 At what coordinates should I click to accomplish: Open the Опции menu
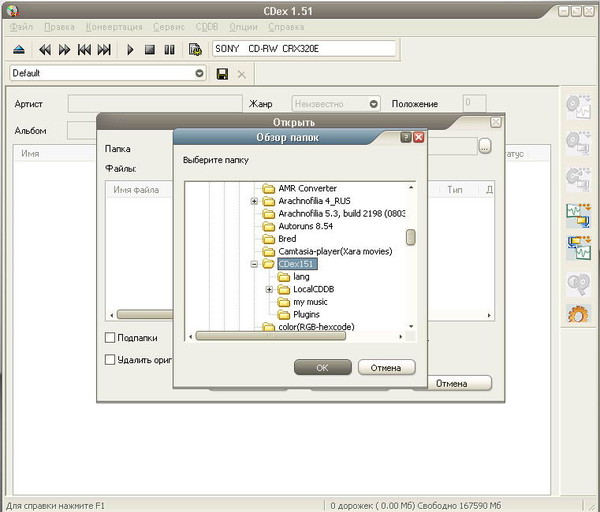tap(243, 27)
